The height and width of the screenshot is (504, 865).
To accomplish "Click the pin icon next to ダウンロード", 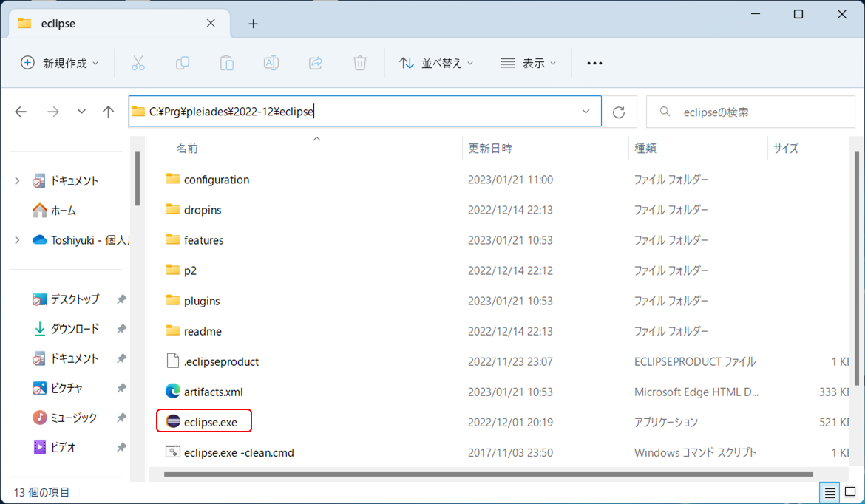I will (x=121, y=329).
